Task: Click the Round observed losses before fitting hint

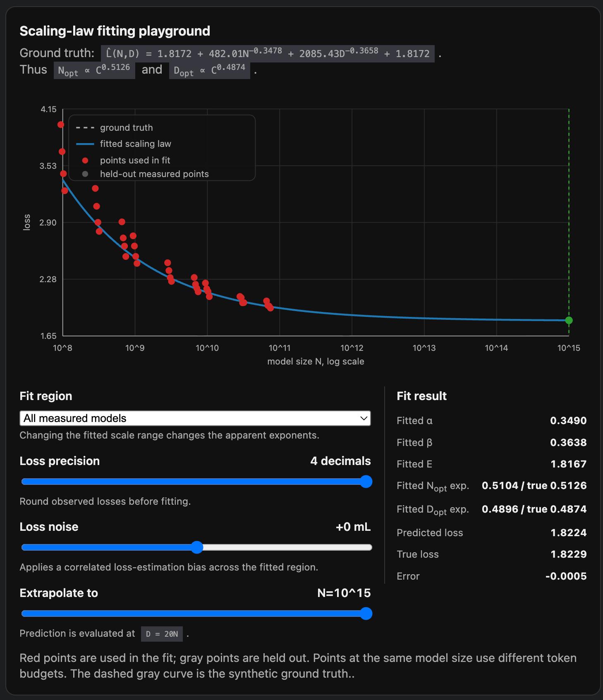Action: point(105,501)
